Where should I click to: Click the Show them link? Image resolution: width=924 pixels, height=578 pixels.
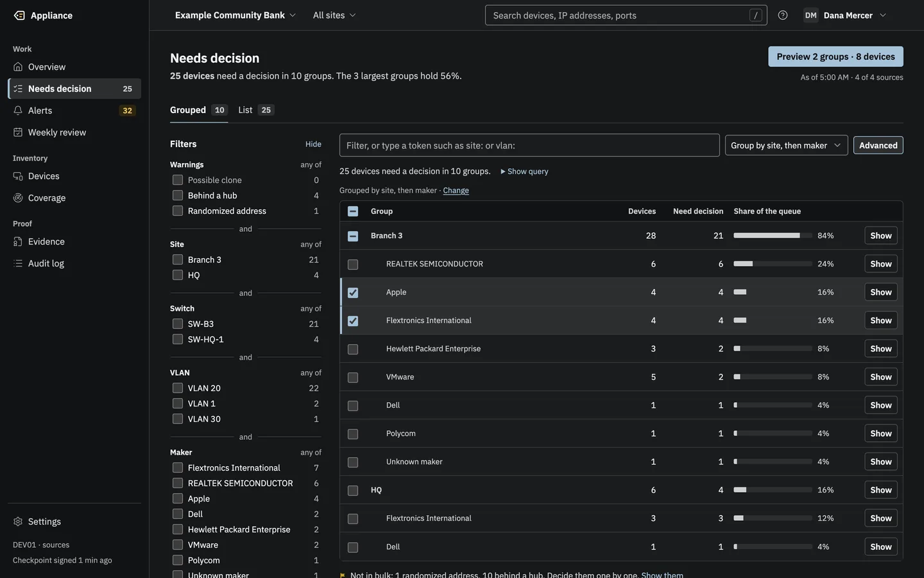(662, 575)
